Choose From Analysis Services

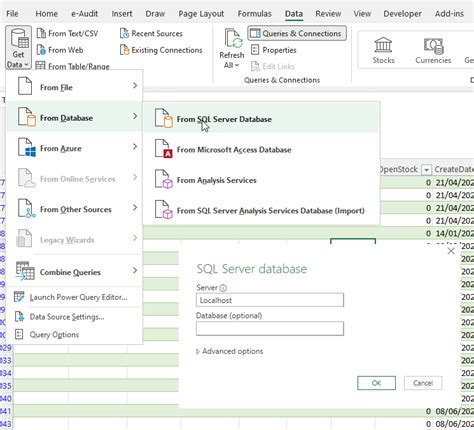tap(261, 180)
